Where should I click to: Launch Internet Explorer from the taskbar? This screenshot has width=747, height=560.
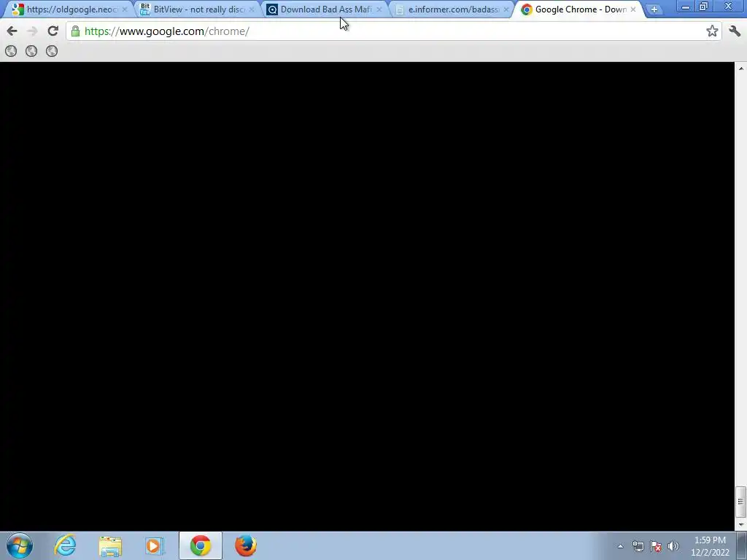click(x=65, y=545)
